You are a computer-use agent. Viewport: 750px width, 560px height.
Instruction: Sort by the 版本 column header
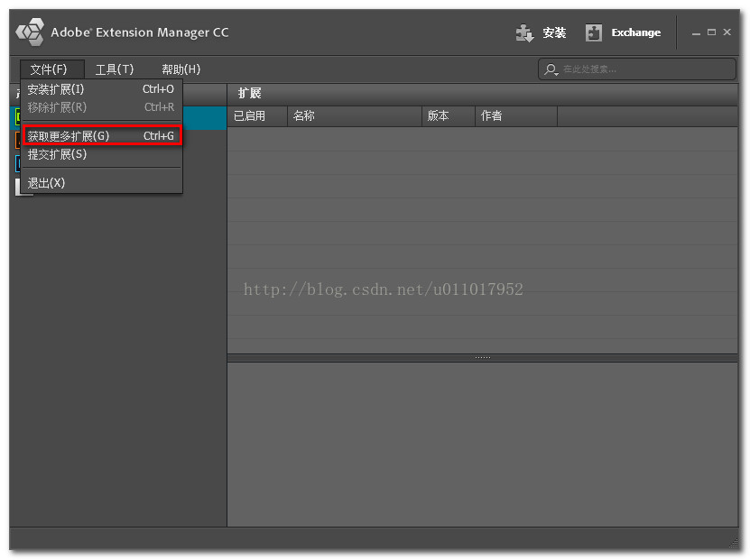(x=449, y=115)
